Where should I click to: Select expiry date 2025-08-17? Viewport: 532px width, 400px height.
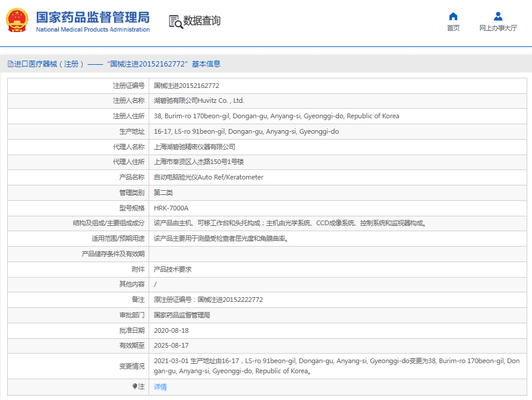pyautogui.click(x=171, y=345)
